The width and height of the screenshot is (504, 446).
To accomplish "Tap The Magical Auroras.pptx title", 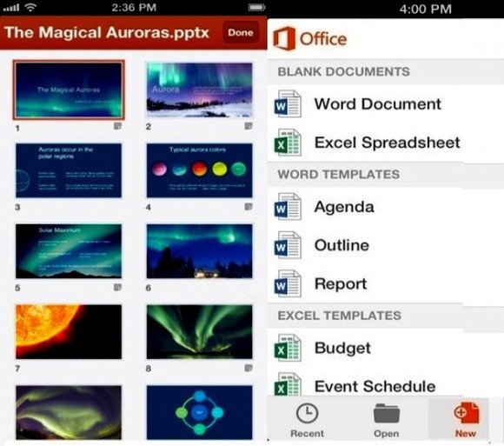I will (107, 33).
